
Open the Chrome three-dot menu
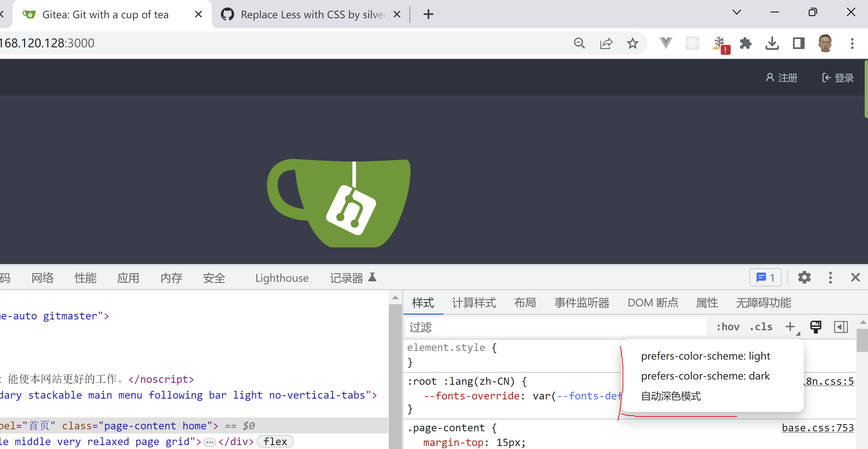852,43
